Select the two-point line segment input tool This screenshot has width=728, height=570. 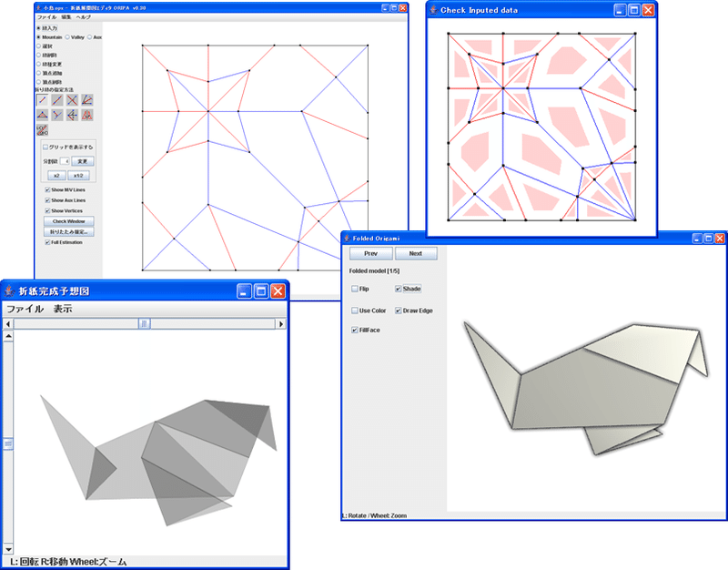pyautogui.click(x=42, y=100)
